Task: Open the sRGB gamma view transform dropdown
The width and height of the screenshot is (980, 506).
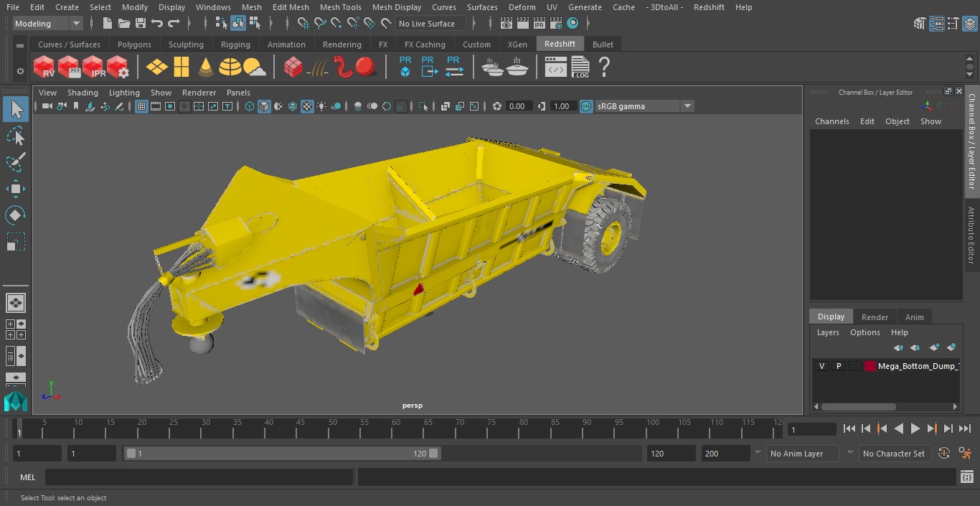Action: (644, 106)
